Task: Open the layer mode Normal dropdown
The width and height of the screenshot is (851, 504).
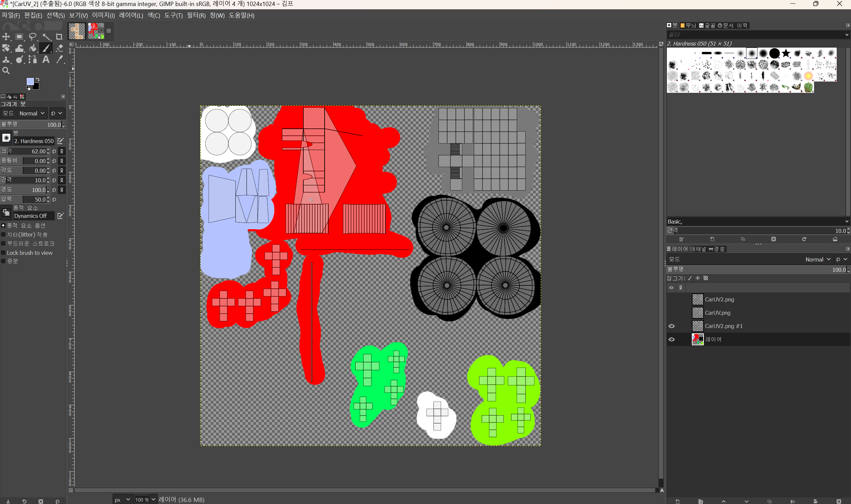Action: (x=818, y=259)
